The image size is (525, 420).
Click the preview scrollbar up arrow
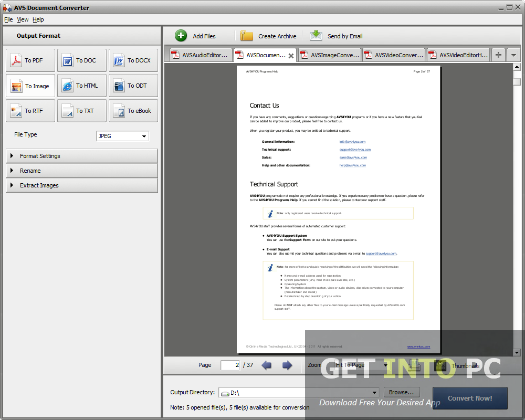point(517,67)
